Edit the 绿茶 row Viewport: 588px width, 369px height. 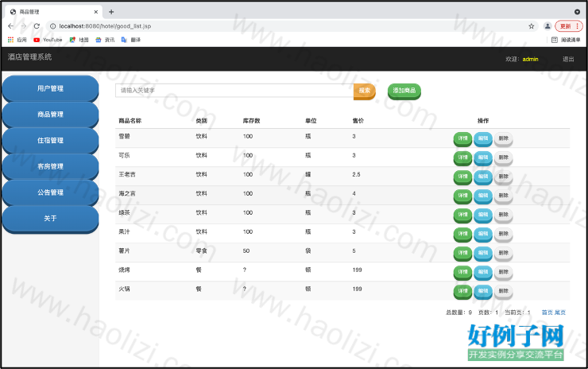(483, 216)
